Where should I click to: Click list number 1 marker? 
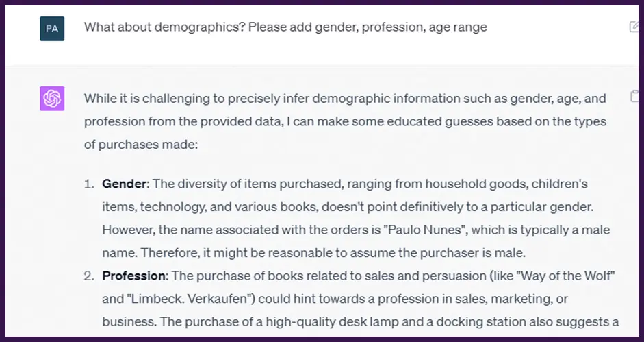90,184
